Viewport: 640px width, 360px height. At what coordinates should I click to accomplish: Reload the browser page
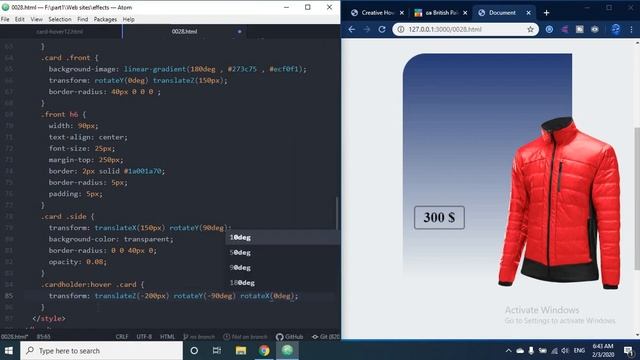(382, 29)
